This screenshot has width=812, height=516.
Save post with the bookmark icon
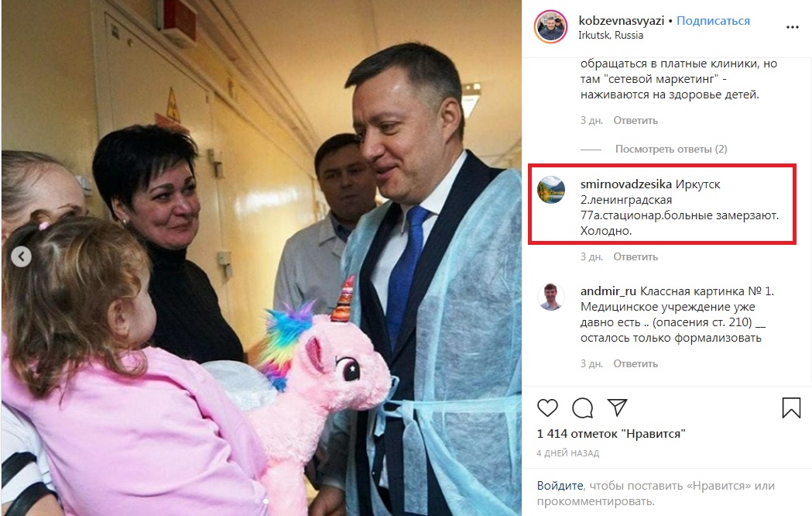[x=791, y=408]
